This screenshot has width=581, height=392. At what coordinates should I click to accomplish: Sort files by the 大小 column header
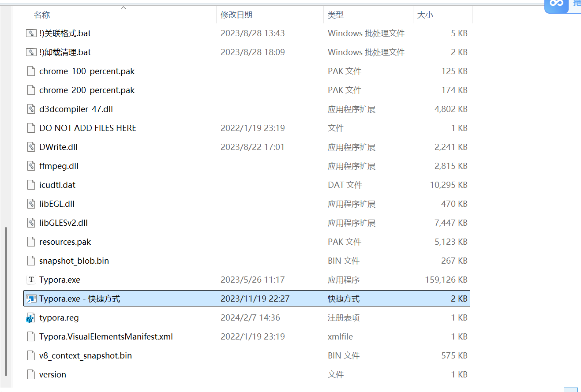(x=425, y=15)
